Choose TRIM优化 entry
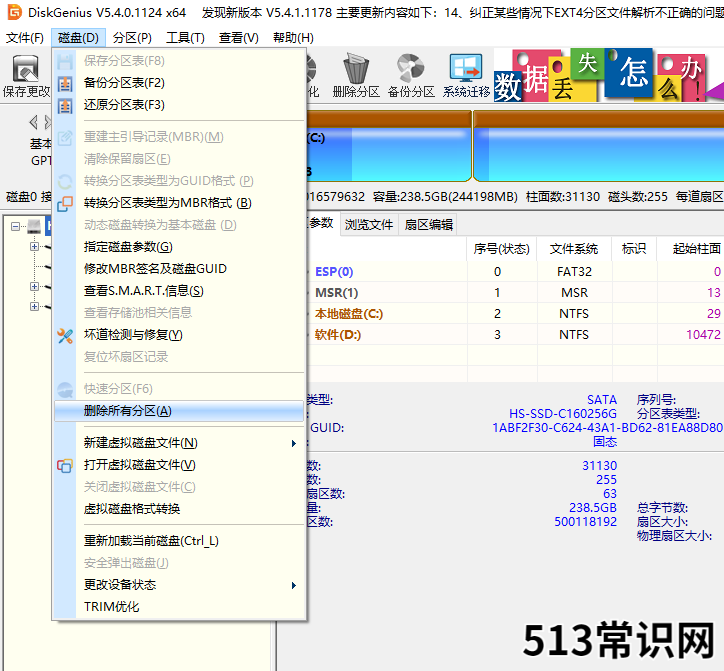Viewport: 724px width, 671px height. click(x=179, y=607)
